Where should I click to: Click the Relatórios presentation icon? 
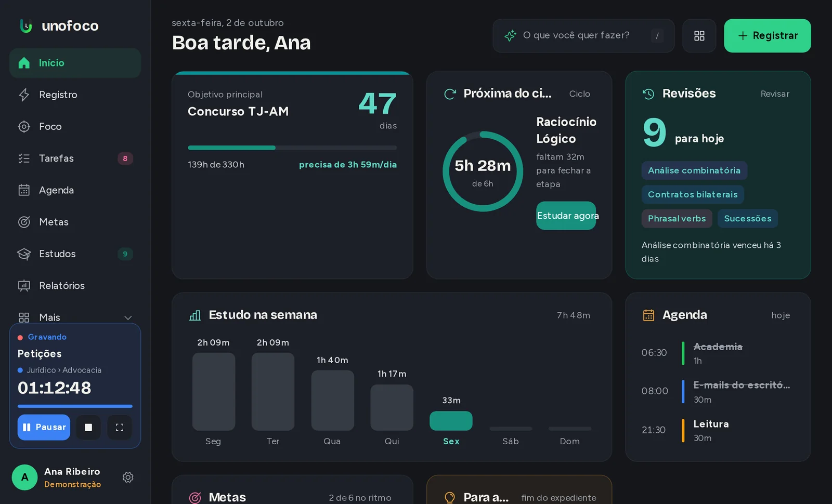tap(24, 285)
